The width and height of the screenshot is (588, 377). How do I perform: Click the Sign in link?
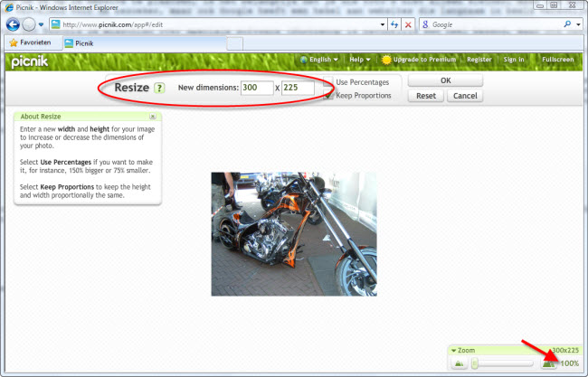514,59
